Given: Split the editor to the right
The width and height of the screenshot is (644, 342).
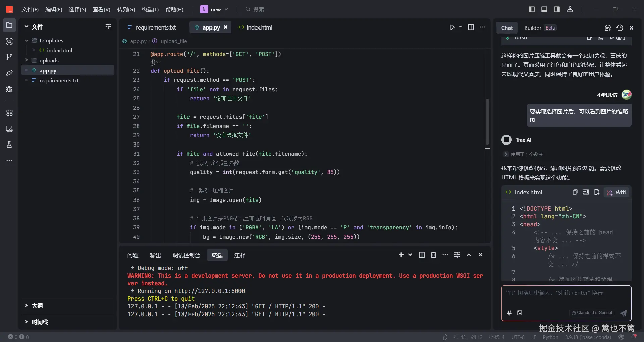Looking at the screenshot, I should coord(471,27).
